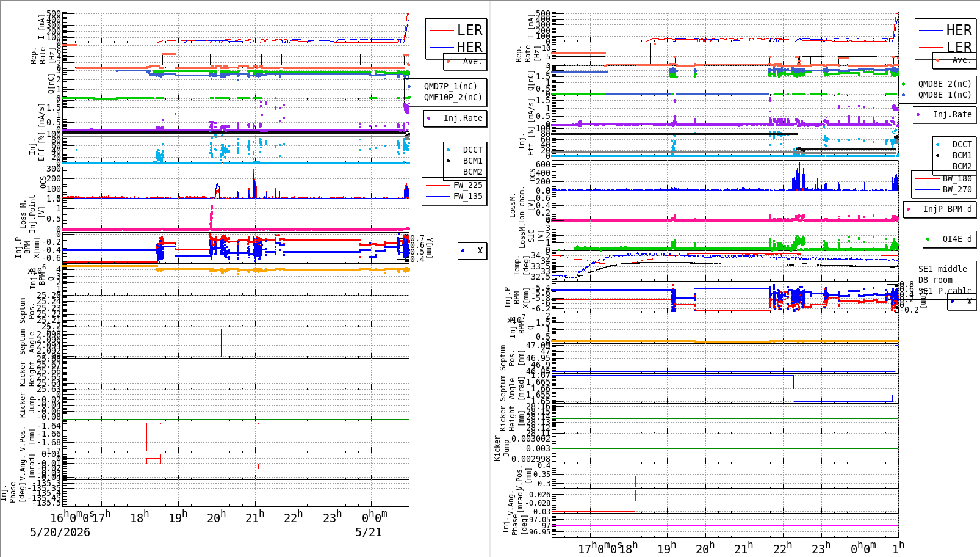This screenshot has width=980, height=557.
Task: Select the Inj.Rate legend label in the left chart
Action: pyautogui.click(x=463, y=118)
